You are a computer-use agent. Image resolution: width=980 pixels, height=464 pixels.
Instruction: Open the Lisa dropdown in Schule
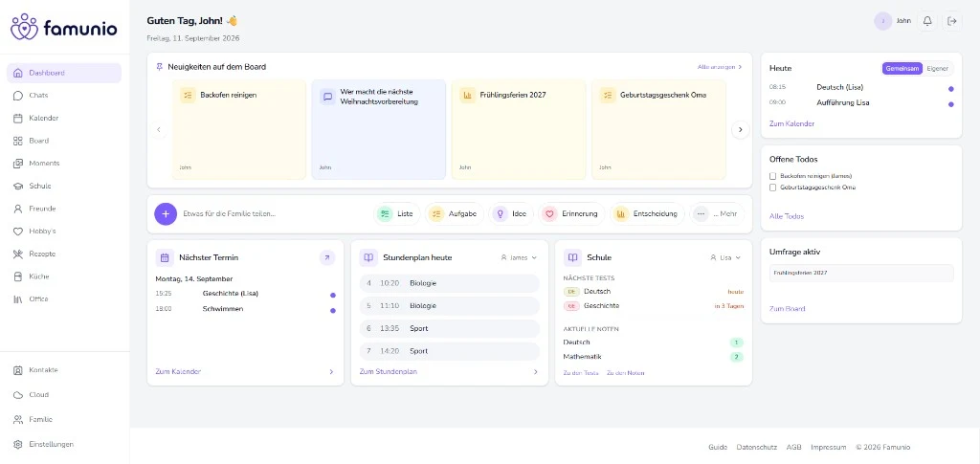pos(725,257)
